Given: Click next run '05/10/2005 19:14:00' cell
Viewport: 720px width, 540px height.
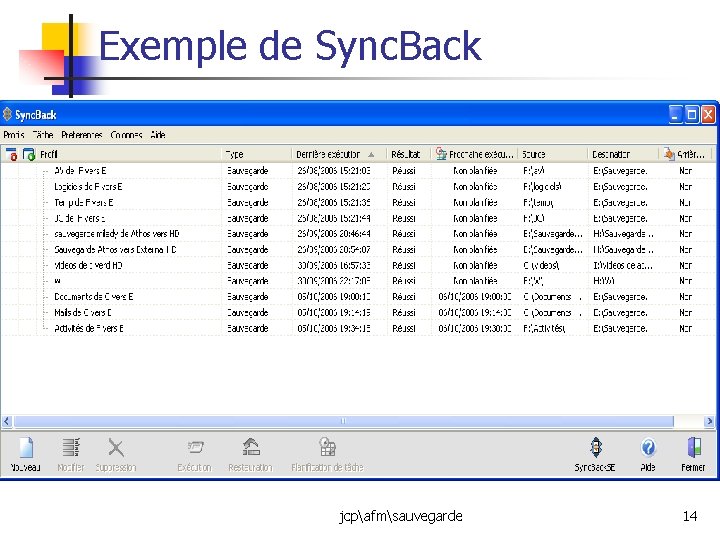Looking at the screenshot, I should [x=475, y=313].
